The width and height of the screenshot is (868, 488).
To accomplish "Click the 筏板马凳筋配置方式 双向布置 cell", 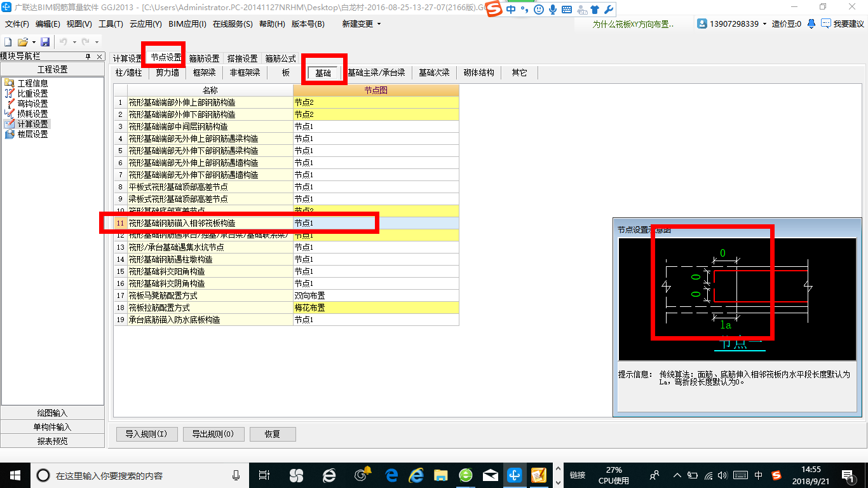I will coord(376,295).
